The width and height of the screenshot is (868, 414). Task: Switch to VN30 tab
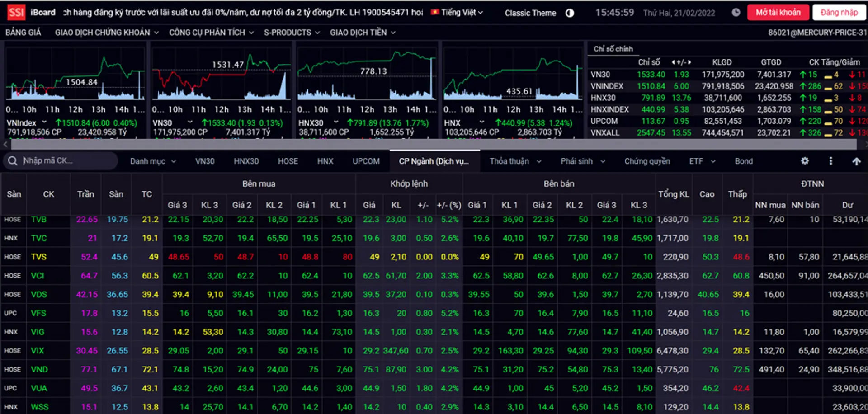click(x=205, y=161)
